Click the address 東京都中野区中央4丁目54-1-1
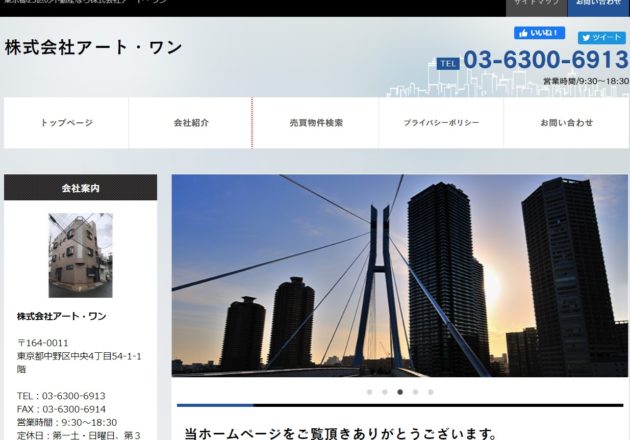This screenshot has height=440, width=630. pos(79,356)
